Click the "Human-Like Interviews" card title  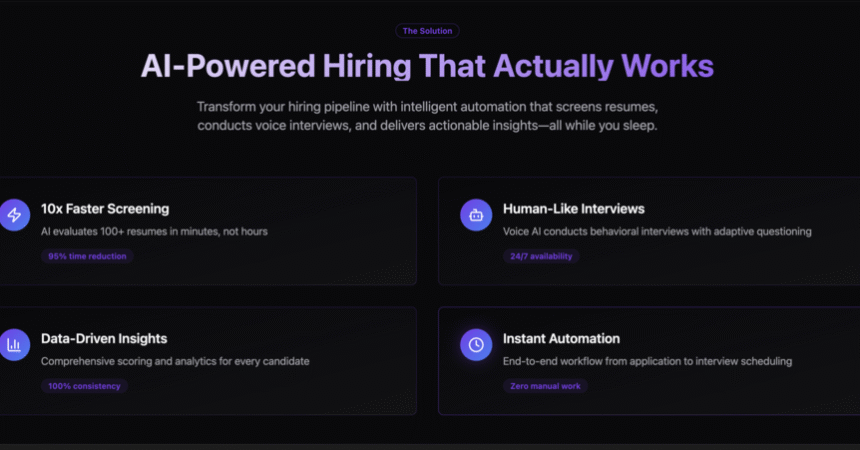[x=574, y=209]
